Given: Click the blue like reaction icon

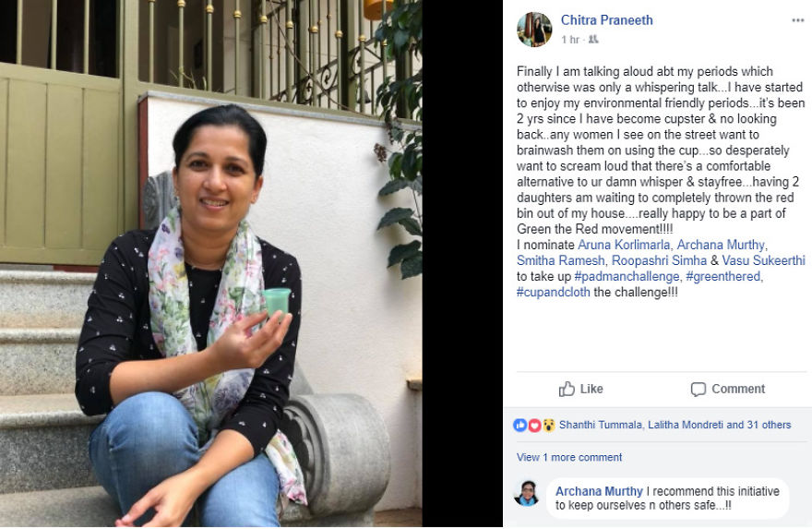Looking at the screenshot, I should (x=519, y=425).
